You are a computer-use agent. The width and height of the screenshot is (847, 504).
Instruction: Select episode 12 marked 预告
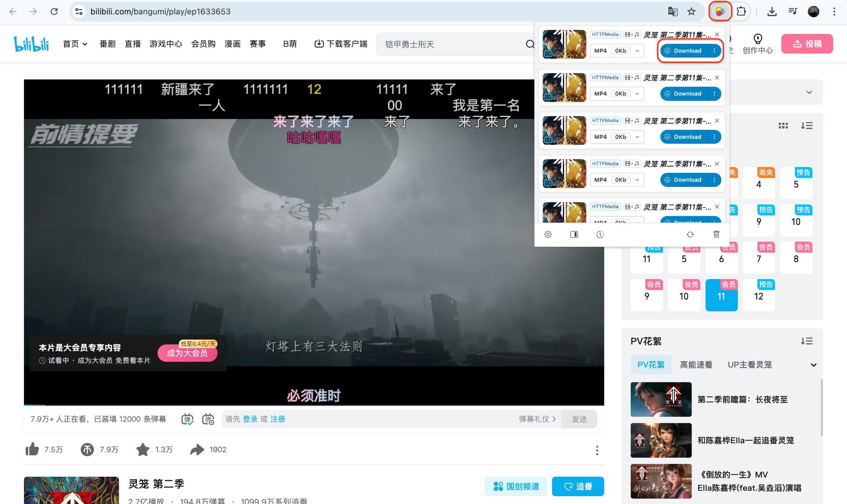click(x=758, y=295)
